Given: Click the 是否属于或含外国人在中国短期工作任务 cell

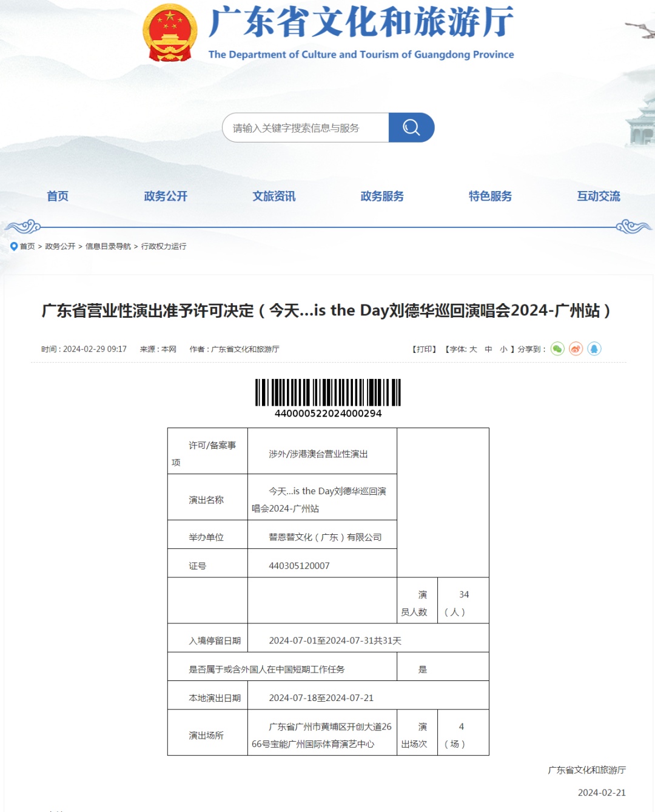Looking at the screenshot, I should coord(282,666).
